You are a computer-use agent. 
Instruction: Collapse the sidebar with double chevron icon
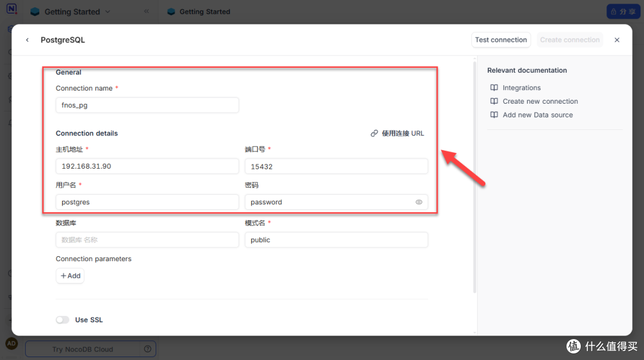[x=147, y=11]
